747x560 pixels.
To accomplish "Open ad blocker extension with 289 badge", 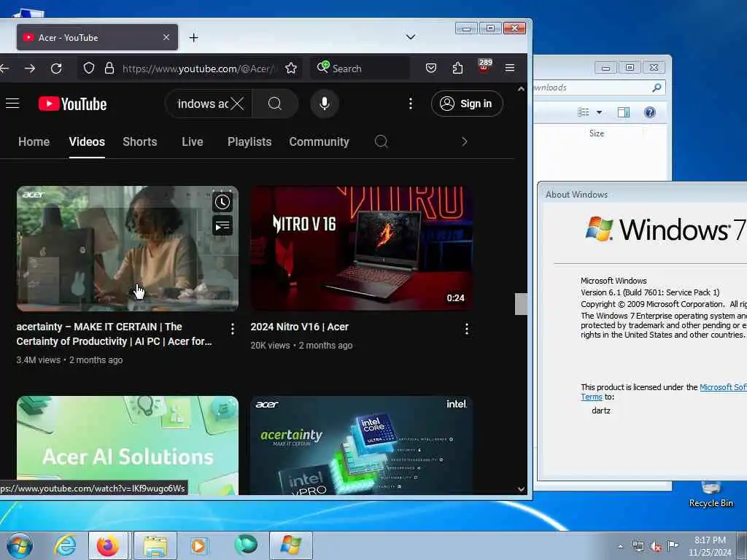I will (x=484, y=66).
